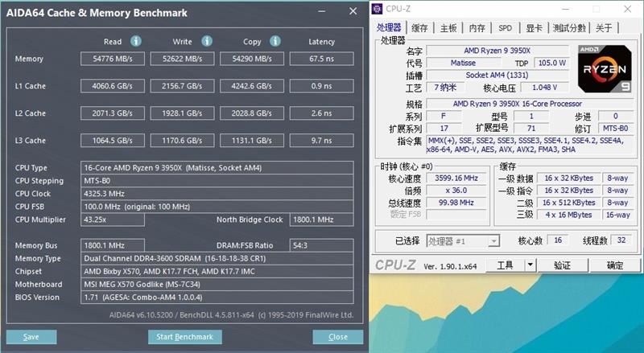Click L3 Cache latency 9.7 ns

point(321,141)
